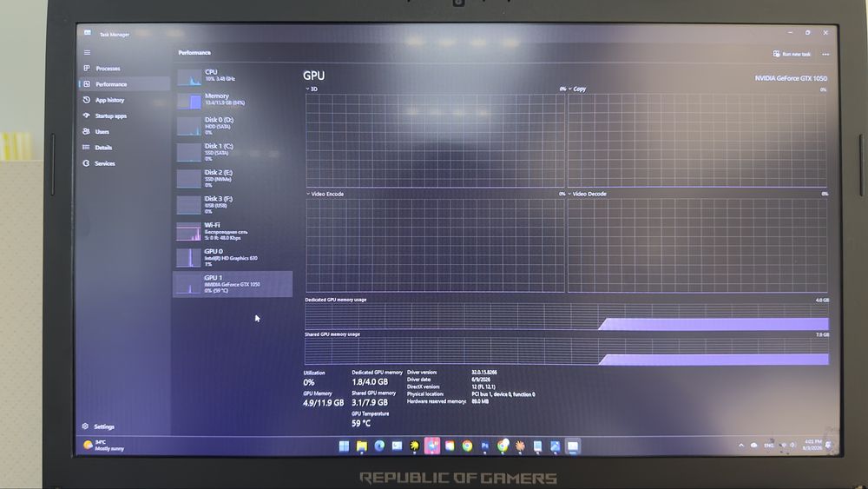
Task: Open the Video Decode engine dropdown
Action: [587, 194]
